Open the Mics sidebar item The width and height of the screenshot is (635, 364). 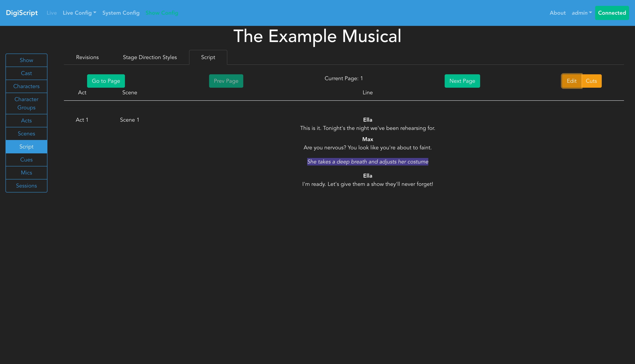(26, 172)
